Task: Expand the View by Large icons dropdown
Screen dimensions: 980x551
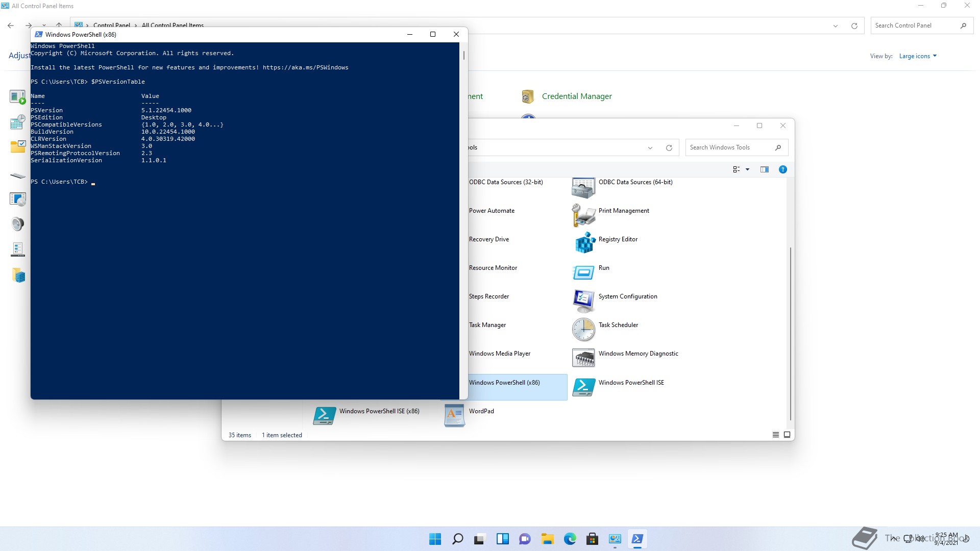Action: (917, 56)
